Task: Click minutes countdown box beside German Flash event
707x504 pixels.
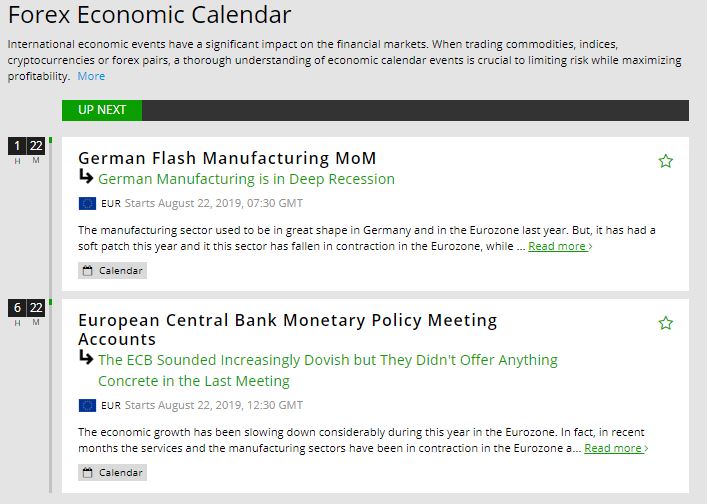Action: point(36,147)
